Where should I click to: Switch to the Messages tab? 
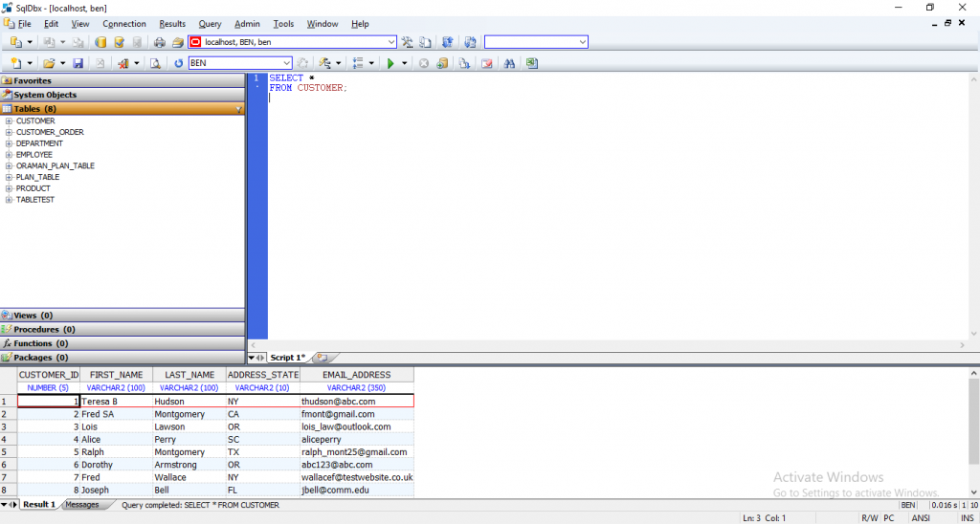pos(81,505)
